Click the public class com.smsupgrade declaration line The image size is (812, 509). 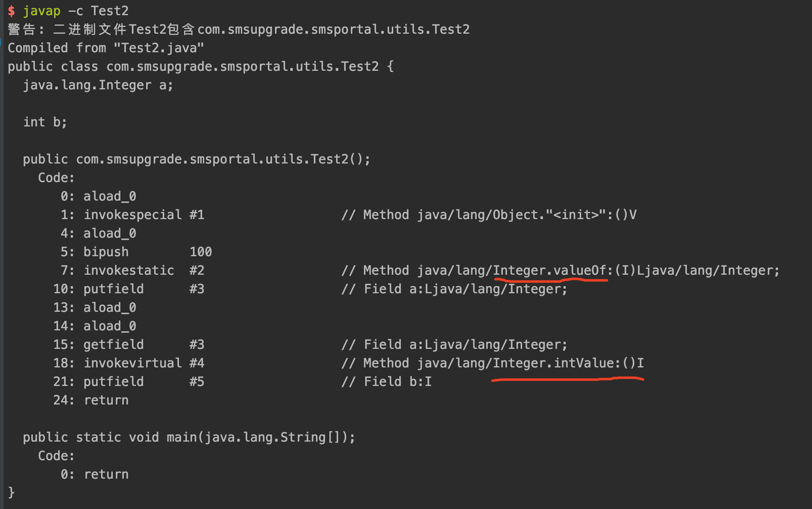(x=201, y=67)
